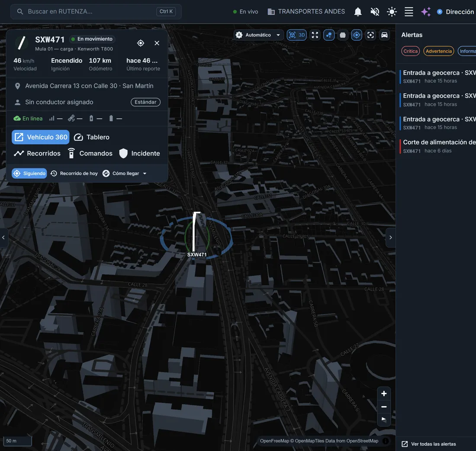The image size is (476, 451).
Task: Show Recorrido de hoy
Action: click(74, 174)
